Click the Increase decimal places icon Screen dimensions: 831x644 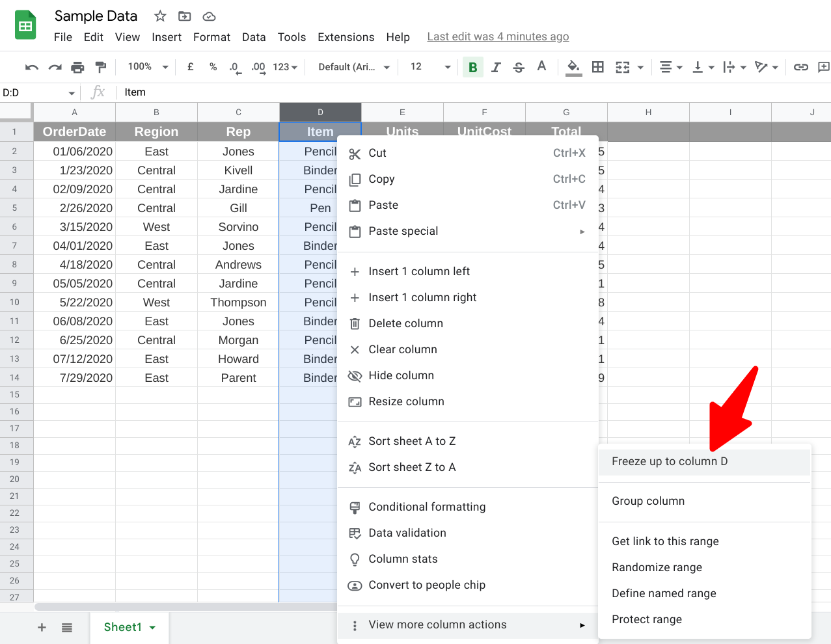click(258, 66)
